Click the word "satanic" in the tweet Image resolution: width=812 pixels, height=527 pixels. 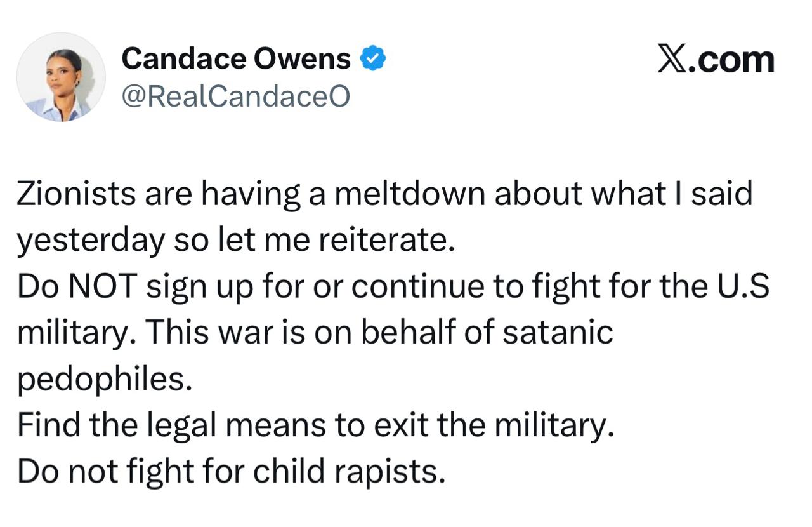pyautogui.click(x=558, y=333)
